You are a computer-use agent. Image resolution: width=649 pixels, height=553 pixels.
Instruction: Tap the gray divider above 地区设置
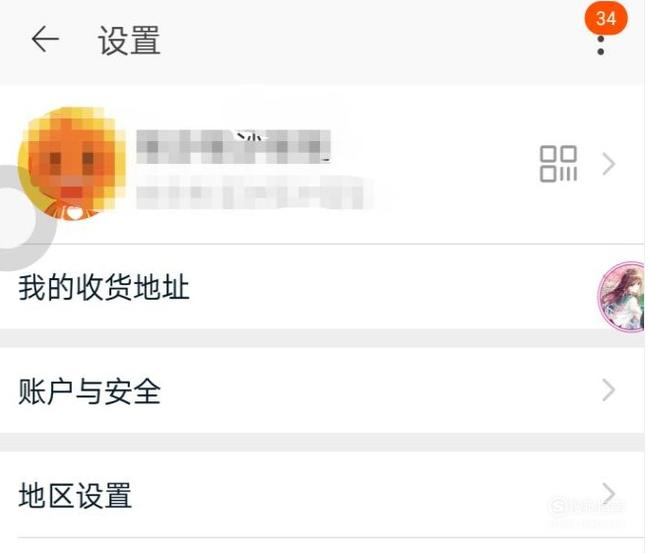point(322,442)
